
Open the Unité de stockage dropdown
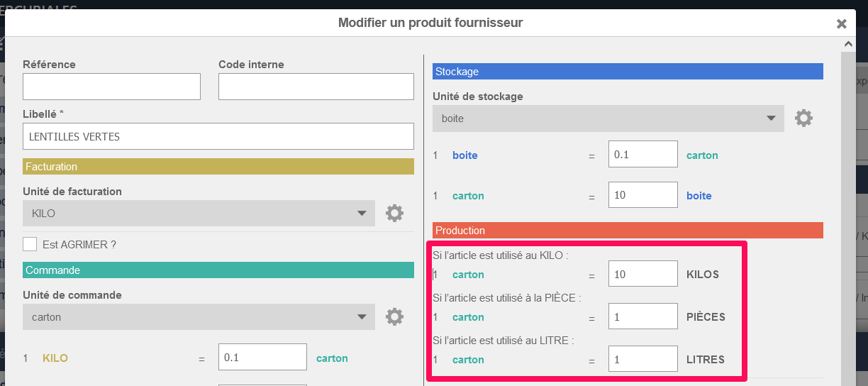point(608,118)
